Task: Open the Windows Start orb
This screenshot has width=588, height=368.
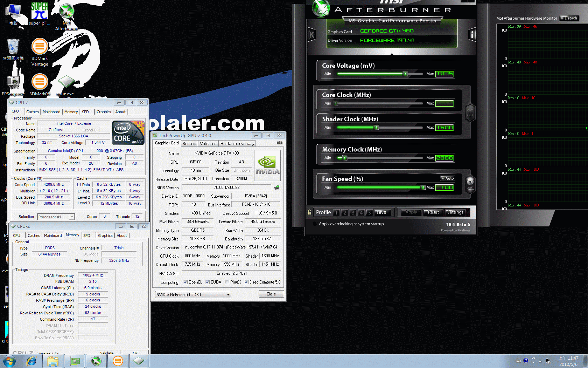Action: 9,361
